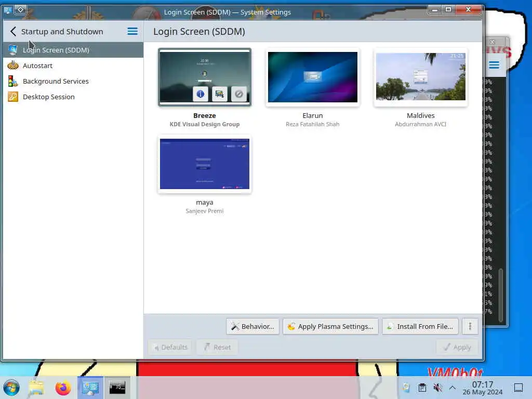
Task: Select the Elarun login theme
Action: point(312,77)
